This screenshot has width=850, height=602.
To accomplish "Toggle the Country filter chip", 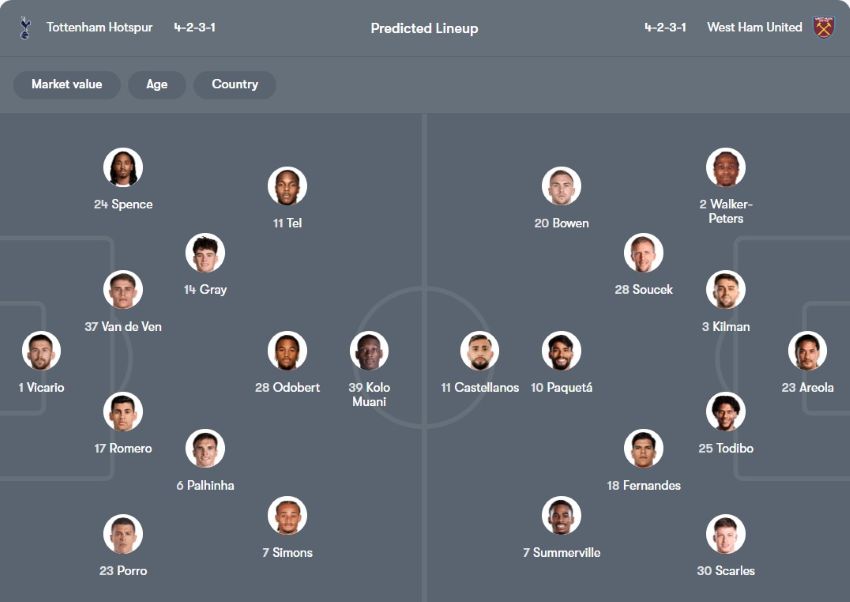I will pyautogui.click(x=235, y=85).
